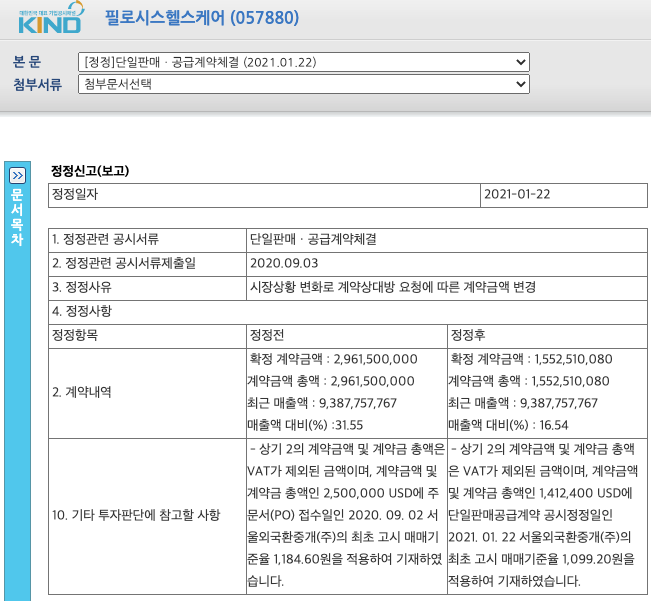The height and width of the screenshot is (601, 651).
Task: Select the 2020.09.03 submission date value
Action: coord(284,263)
